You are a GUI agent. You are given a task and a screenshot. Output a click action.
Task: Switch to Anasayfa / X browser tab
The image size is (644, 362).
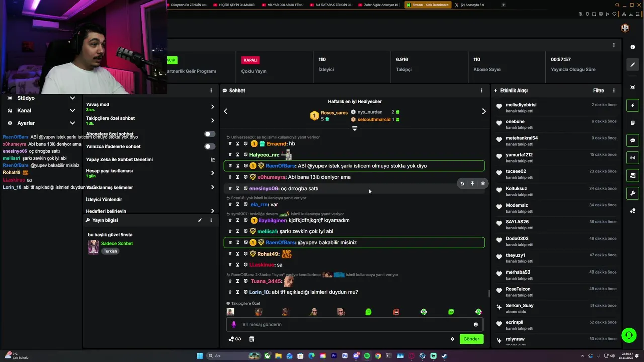[x=472, y=5]
